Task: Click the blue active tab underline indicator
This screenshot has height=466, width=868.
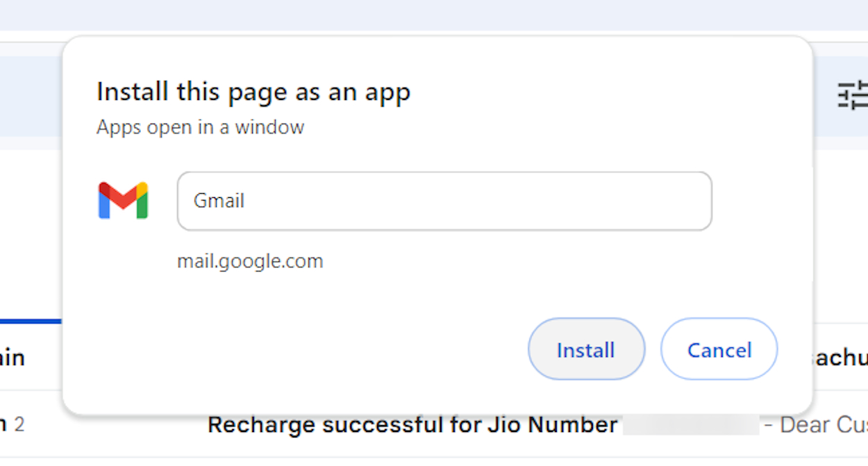Action: pos(30,319)
